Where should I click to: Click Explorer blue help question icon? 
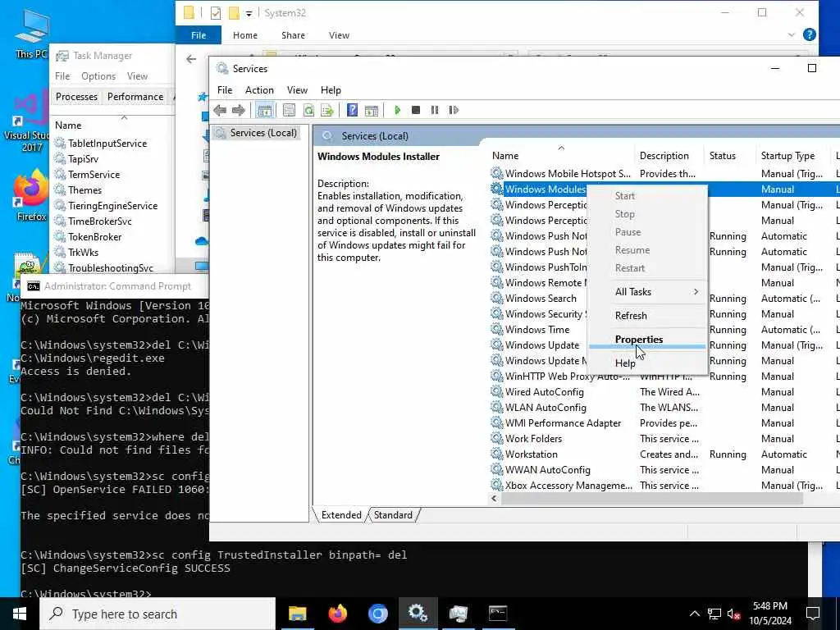coord(810,34)
